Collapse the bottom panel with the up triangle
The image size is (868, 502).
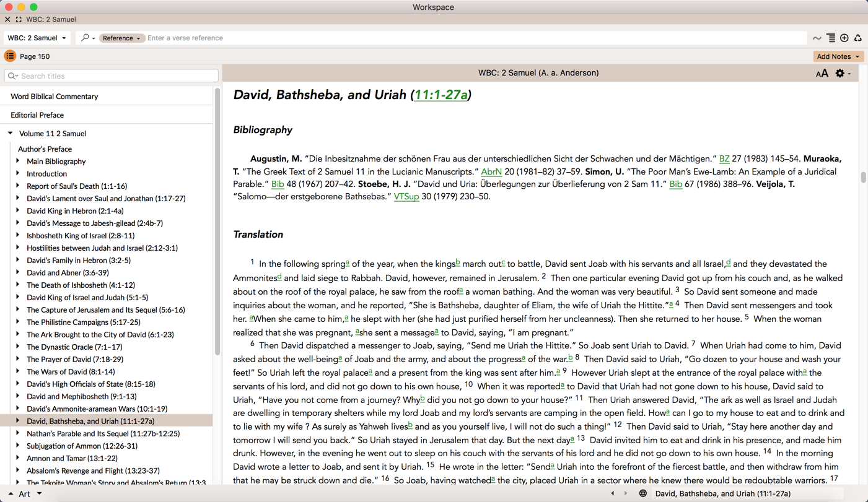11,493
